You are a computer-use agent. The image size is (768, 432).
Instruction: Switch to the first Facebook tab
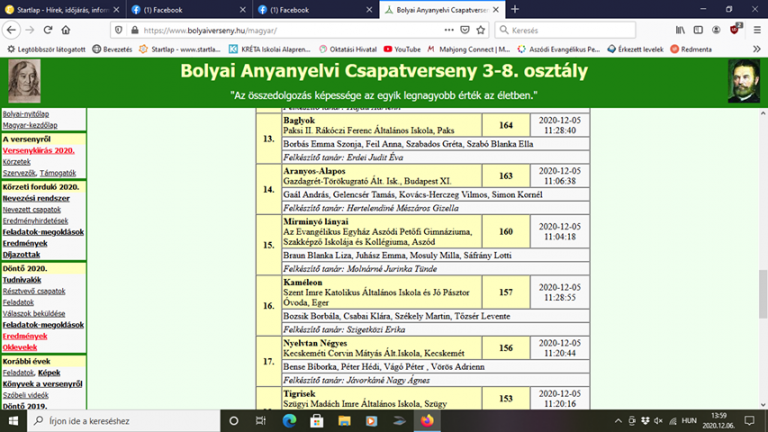189,10
